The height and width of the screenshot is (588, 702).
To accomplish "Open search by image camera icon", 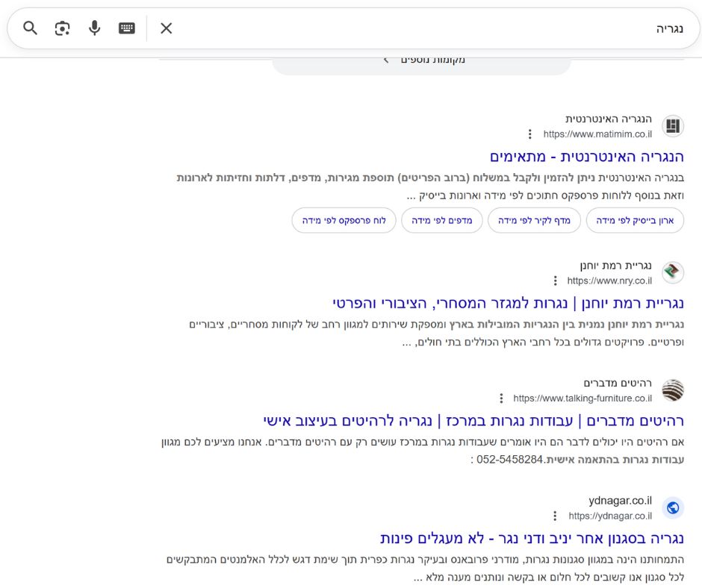I will tap(62, 28).
